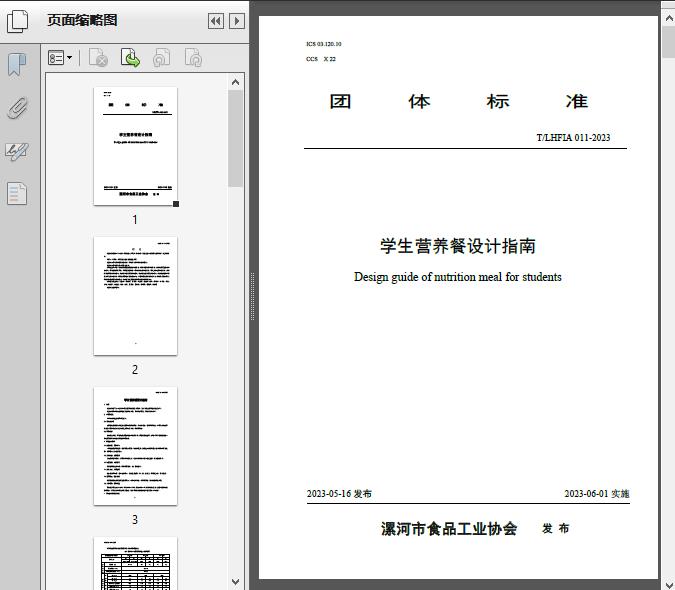
Task: Click the rotate page counterclockwise icon
Action: tap(161, 58)
